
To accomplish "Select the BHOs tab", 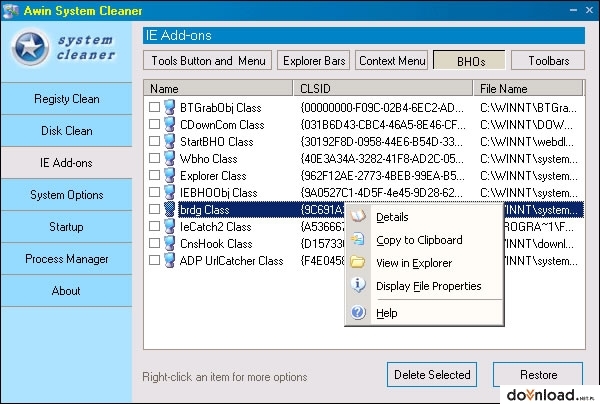I will coord(469,61).
